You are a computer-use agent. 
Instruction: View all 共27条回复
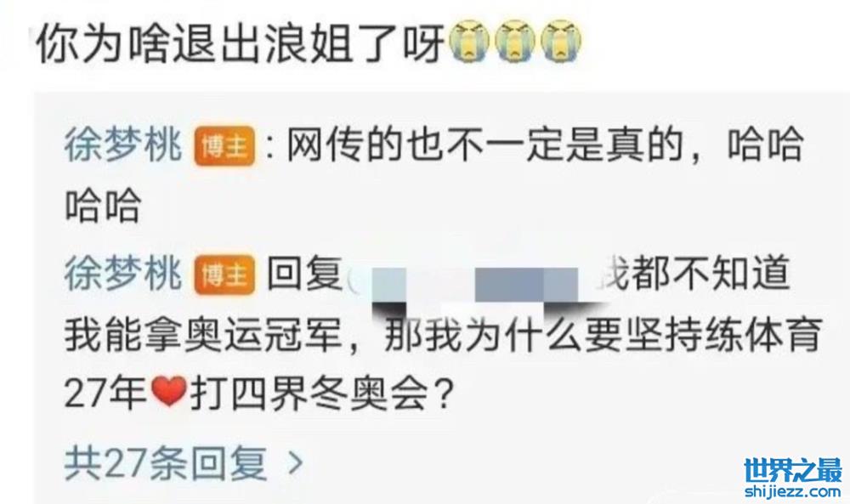point(166,464)
